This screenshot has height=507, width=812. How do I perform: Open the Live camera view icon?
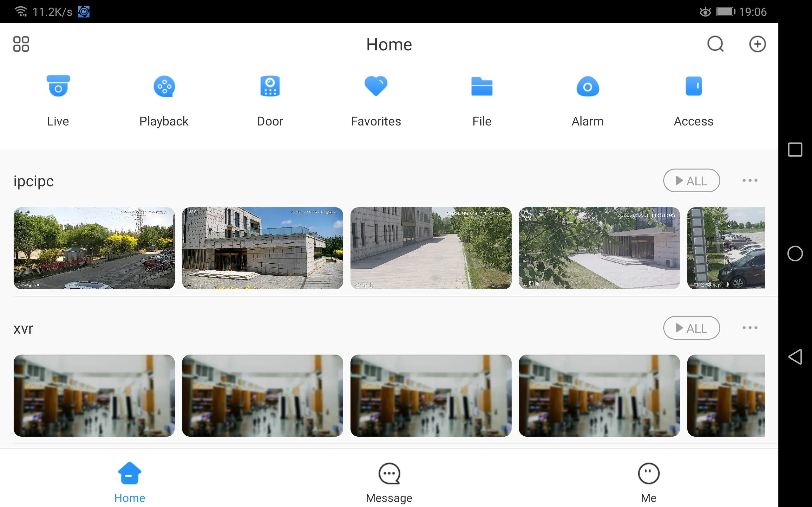click(x=58, y=86)
